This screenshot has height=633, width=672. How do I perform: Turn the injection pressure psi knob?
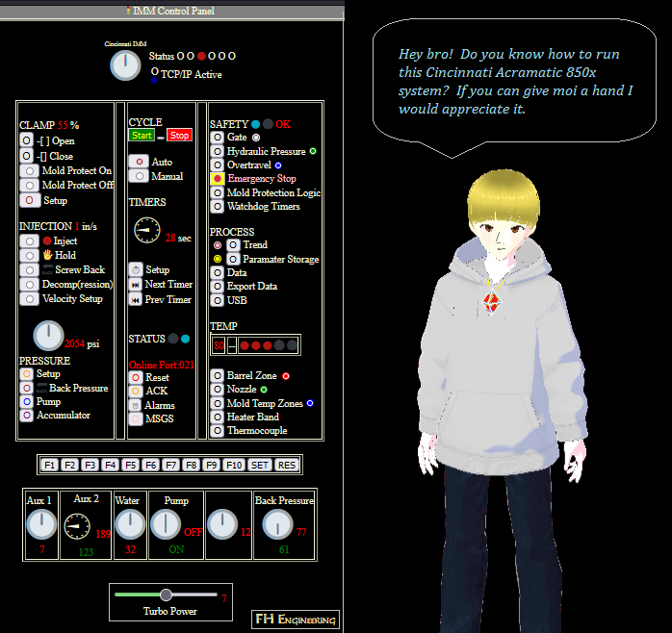click(48, 336)
